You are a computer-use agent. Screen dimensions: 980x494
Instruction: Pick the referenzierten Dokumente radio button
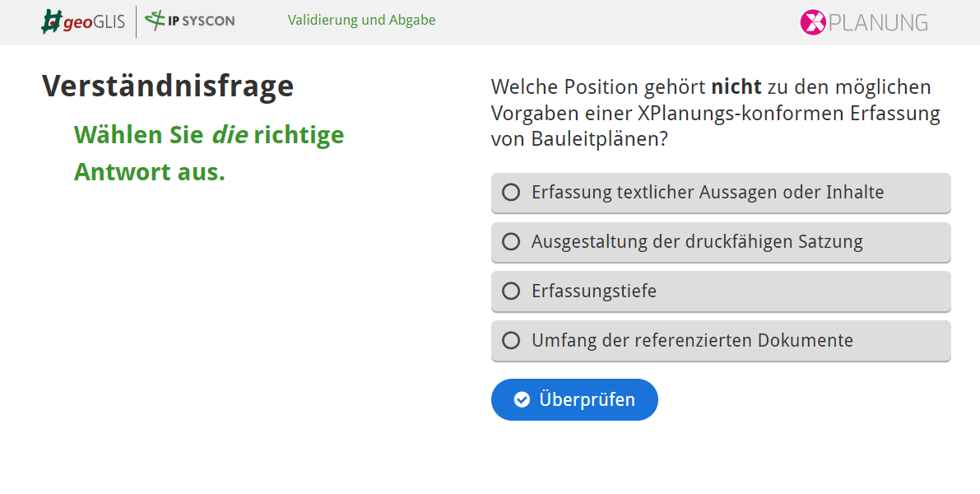pos(511,340)
